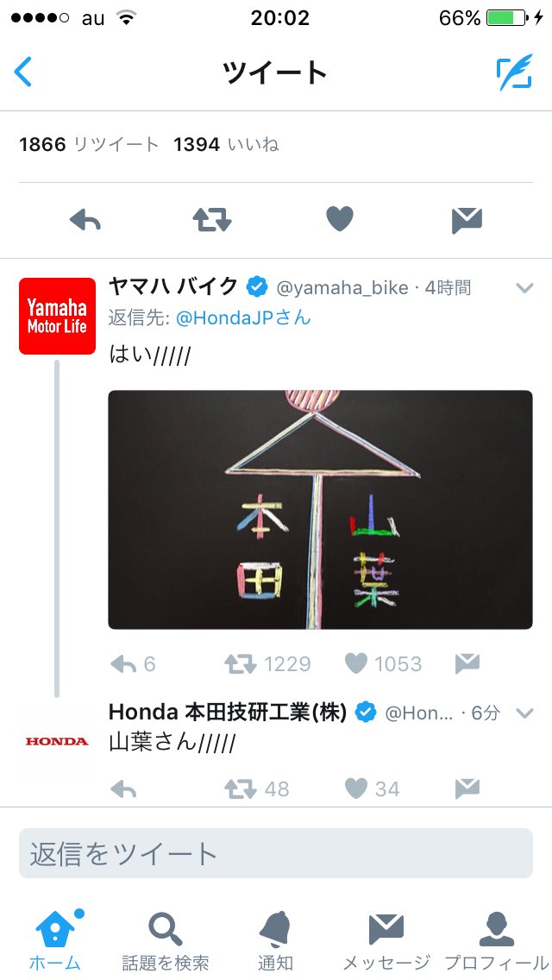Image resolution: width=552 pixels, height=980 pixels.
Task: Open the 通知 notifications tab
Action: click(275, 940)
